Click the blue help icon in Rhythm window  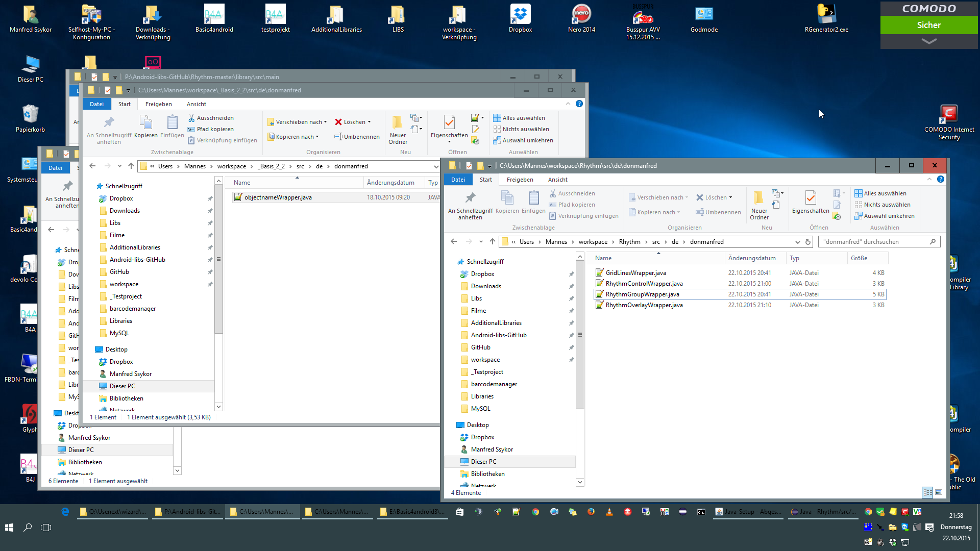click(941, 180)
